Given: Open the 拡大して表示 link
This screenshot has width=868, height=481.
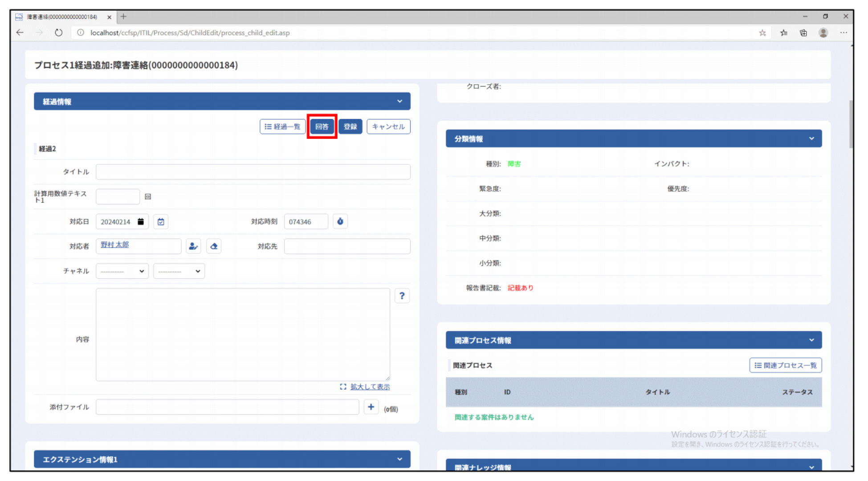Looking at the screenshot, I should pyautogui.click(x=370, y=387).
